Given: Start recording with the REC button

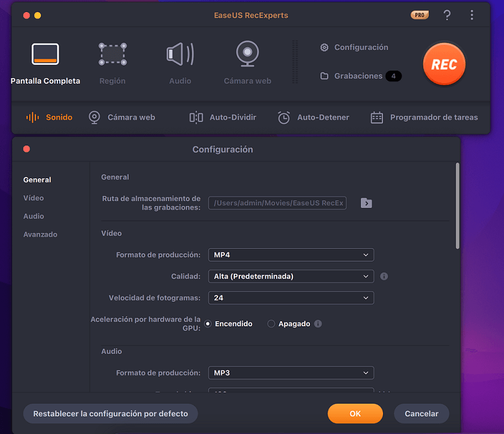Looking at the screenshot, I should point(444,64).
